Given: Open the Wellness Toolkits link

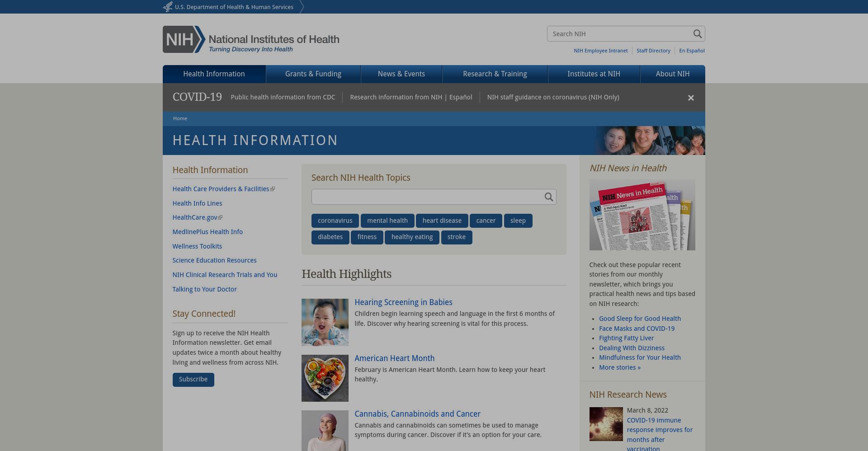Looking at the screenshot, I should point(197,246).
